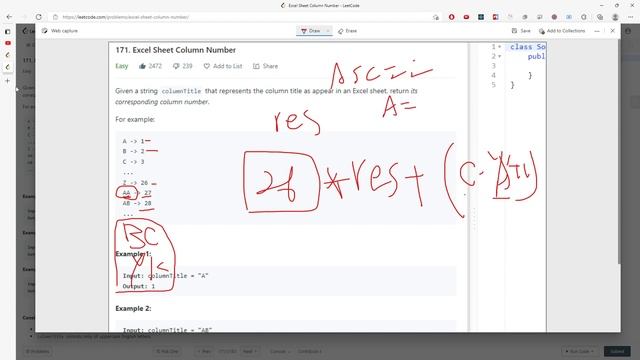The width and height of the screenshot is (640, 360).
Task: Switch to the second LeetCode vertical tab
Action: tap(8, 67)
